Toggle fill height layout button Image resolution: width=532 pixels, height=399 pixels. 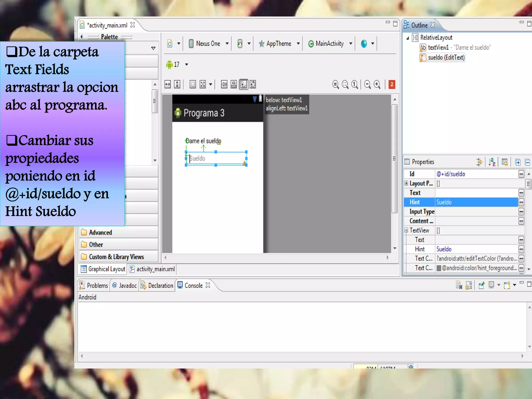(x=177, y=84)
